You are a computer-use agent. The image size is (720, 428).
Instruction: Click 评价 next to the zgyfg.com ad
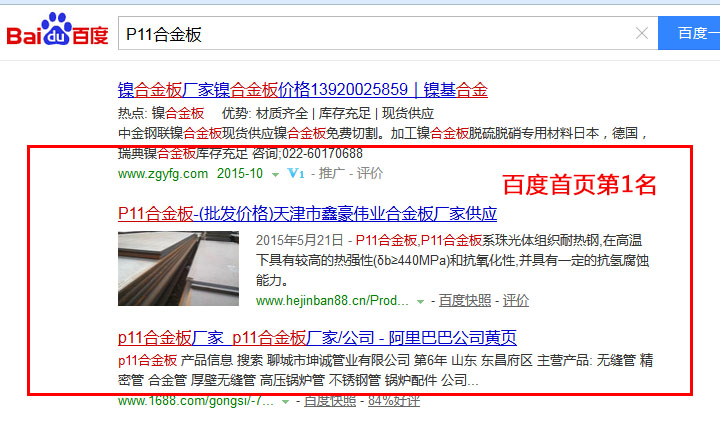(370, 173)
